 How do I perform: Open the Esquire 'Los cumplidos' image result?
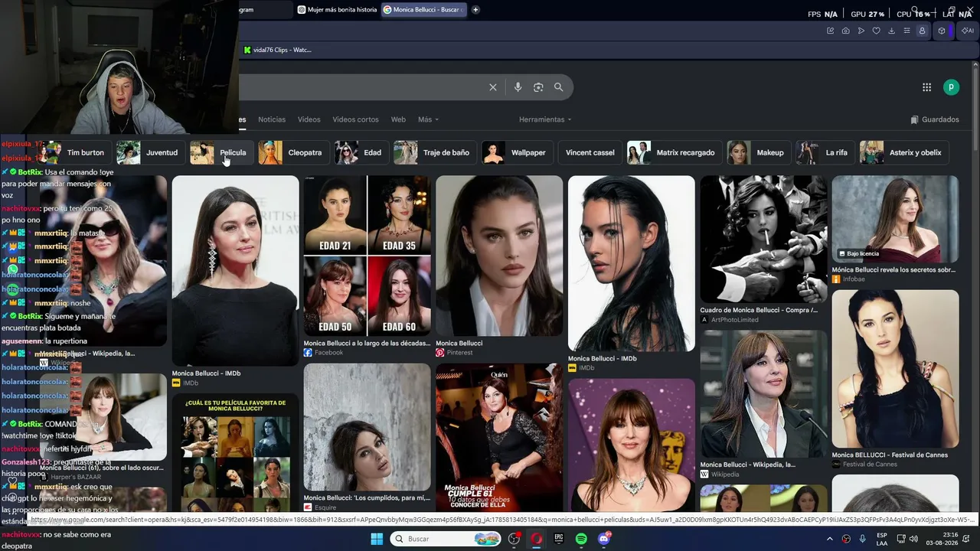tap(367, 426)
